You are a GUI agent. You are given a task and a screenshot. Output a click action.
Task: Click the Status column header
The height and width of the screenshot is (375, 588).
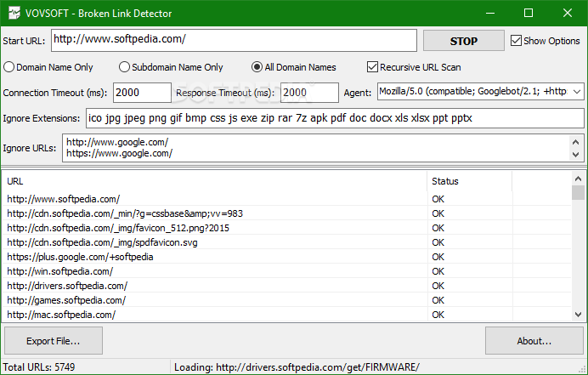click(470, 181)
